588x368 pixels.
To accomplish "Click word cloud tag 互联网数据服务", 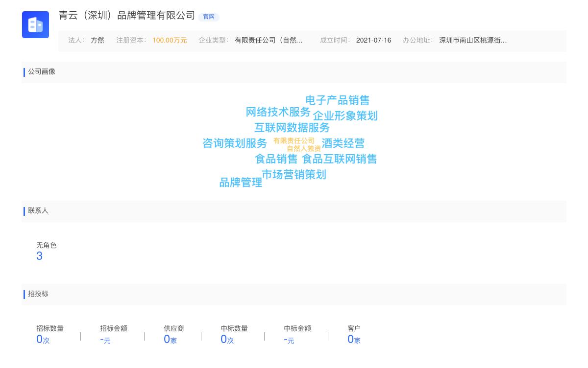I will pyautogui.click(x=292, y=128).
